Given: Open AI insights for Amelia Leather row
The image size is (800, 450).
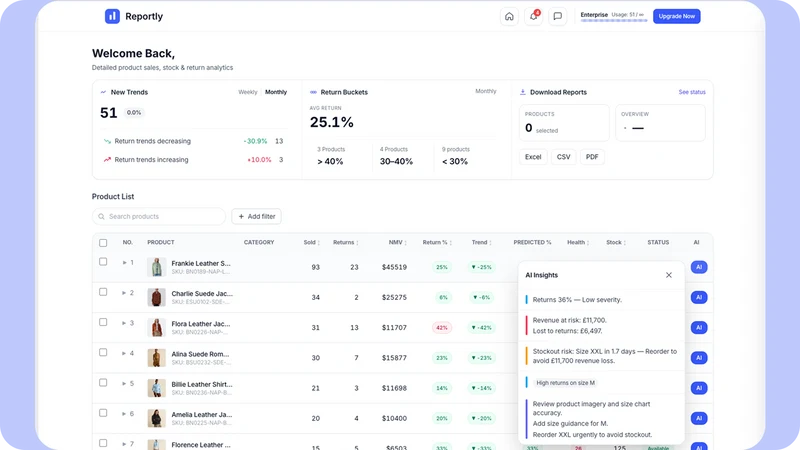Looking at the screenshot, I should pos(699,418).
